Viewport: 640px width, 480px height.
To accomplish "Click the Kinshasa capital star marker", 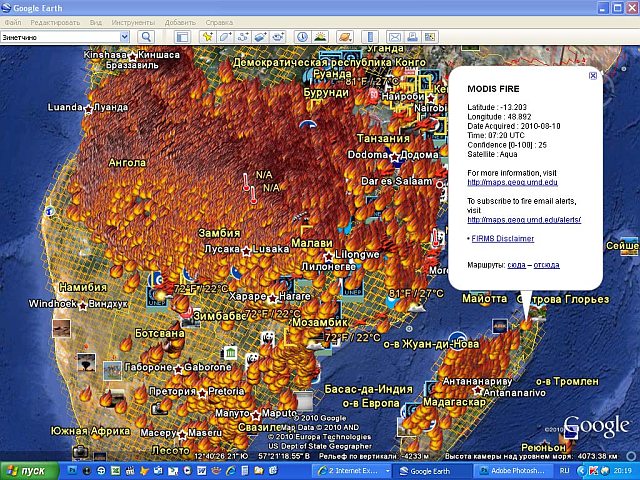I will click(x=133, y=56).
